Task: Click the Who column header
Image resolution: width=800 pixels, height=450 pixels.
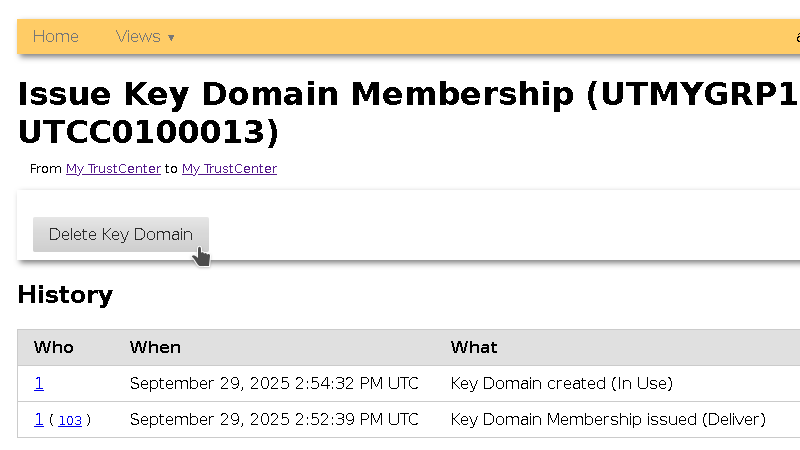Action: [54, 347]
